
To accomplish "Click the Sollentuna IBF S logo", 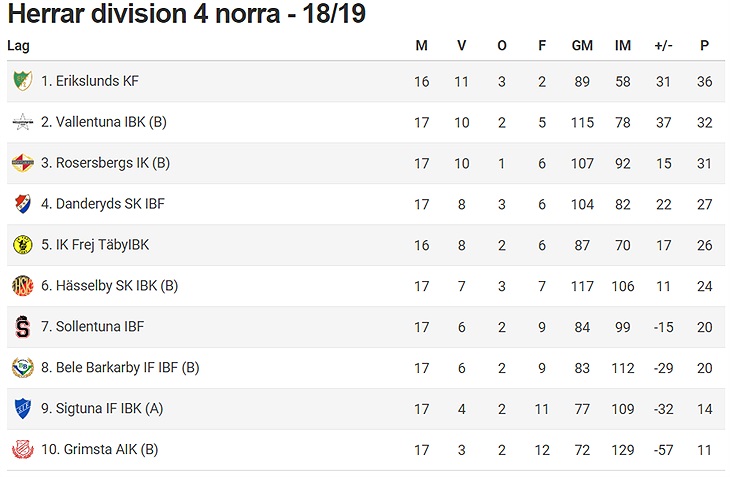I will click(22, 327).
